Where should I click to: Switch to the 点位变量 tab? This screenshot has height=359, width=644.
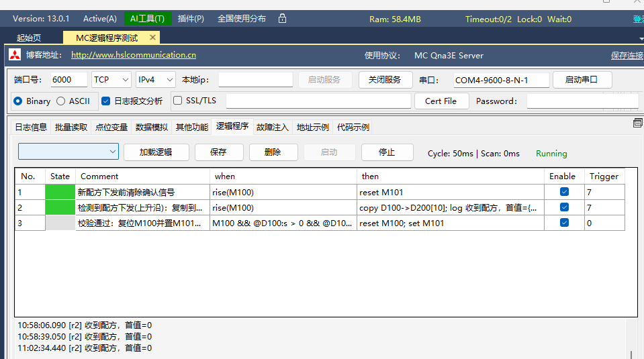tap(111, 127)
